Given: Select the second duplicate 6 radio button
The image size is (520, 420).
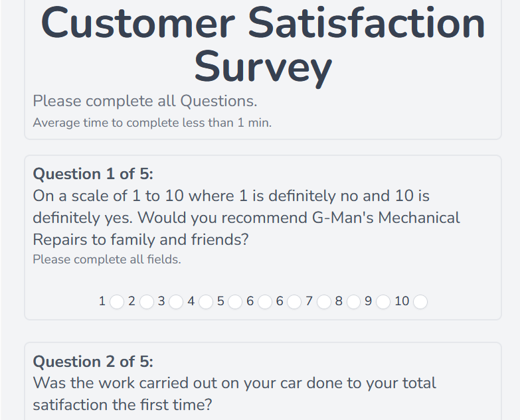Looking at the screenshot, I should pos(294,302).
